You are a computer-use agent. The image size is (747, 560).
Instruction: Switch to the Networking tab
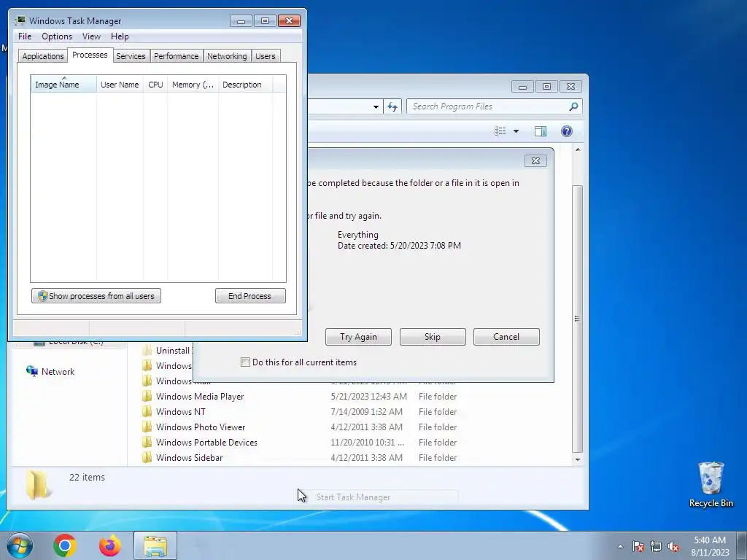point(227,55)
